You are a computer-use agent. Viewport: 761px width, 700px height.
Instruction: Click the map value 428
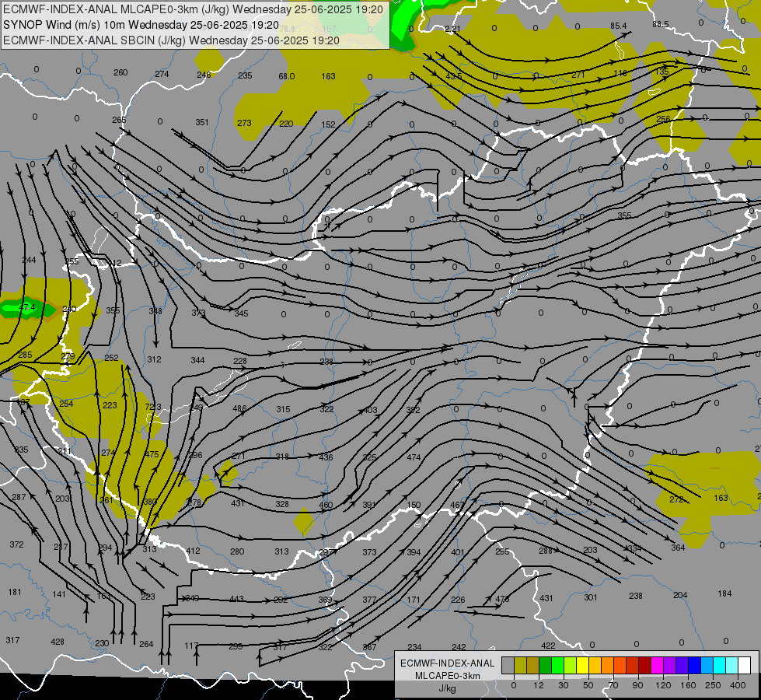tap(58, 642)
